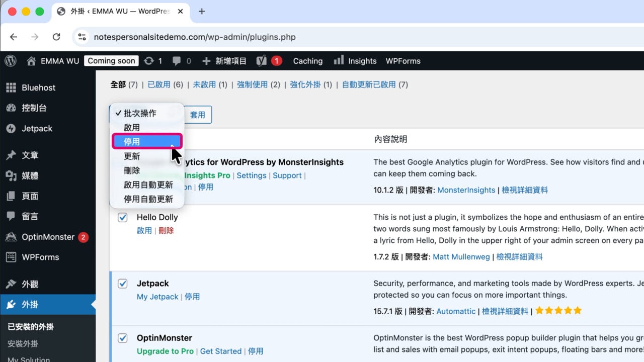Viewport: 644px width, 362px height.
Task: Uncheck the OptinMonster plugin checkbox
Action: pyautogui.click(x=123, y=338)
